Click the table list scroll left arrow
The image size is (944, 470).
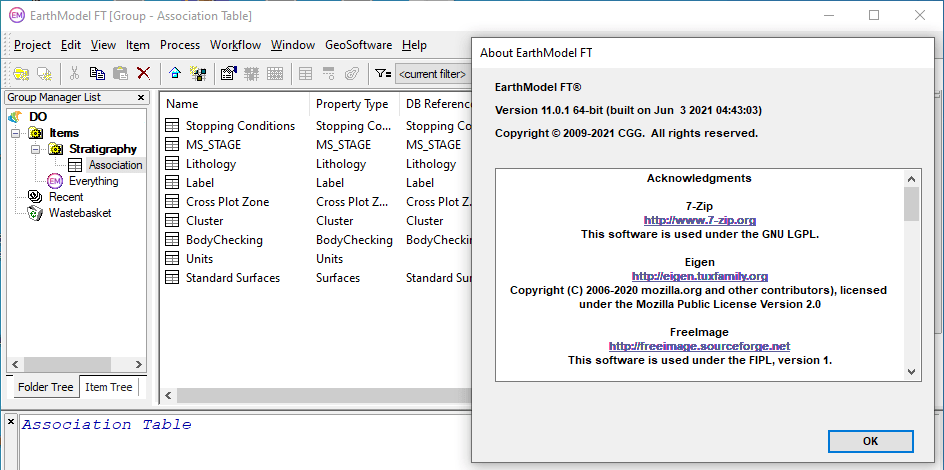tap(169, 395)
